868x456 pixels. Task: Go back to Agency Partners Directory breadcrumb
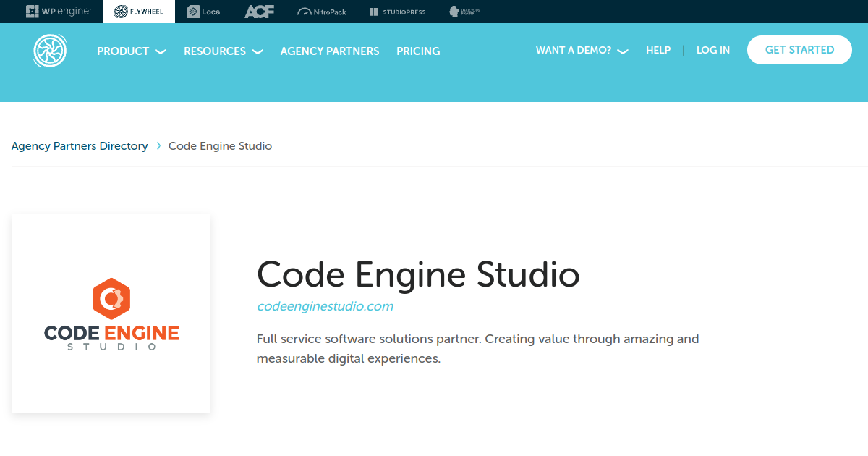click(x=80, y=146)
